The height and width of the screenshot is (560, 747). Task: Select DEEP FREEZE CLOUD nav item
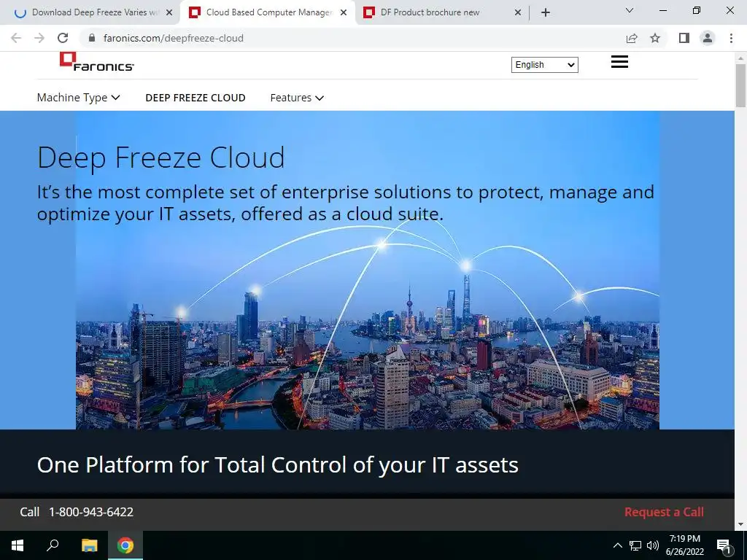click(196, 98)
